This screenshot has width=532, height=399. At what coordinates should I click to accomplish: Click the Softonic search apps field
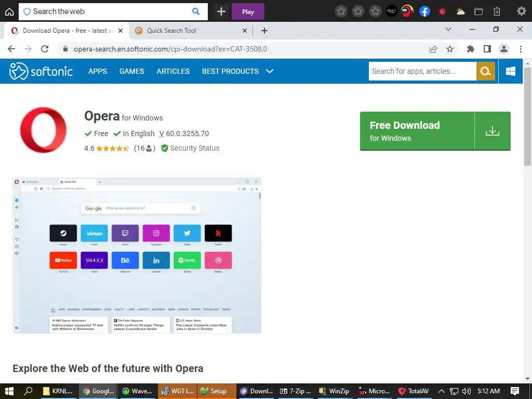tap(422, 71)
